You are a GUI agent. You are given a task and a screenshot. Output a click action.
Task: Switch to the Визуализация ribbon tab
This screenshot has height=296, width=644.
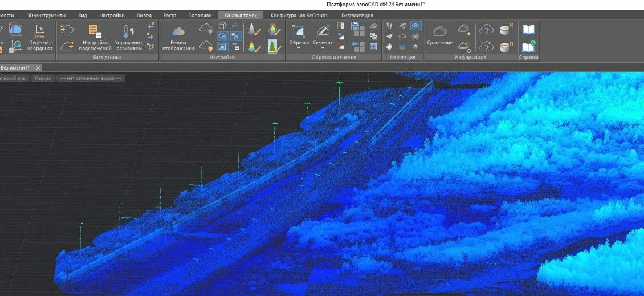tap(357, 15)
